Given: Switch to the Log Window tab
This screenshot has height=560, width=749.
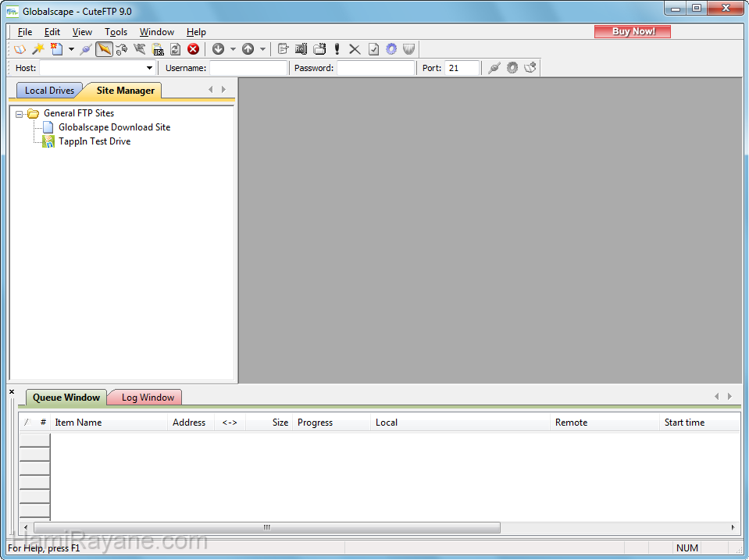Looking at the screenshot, I should pos(148,398).
